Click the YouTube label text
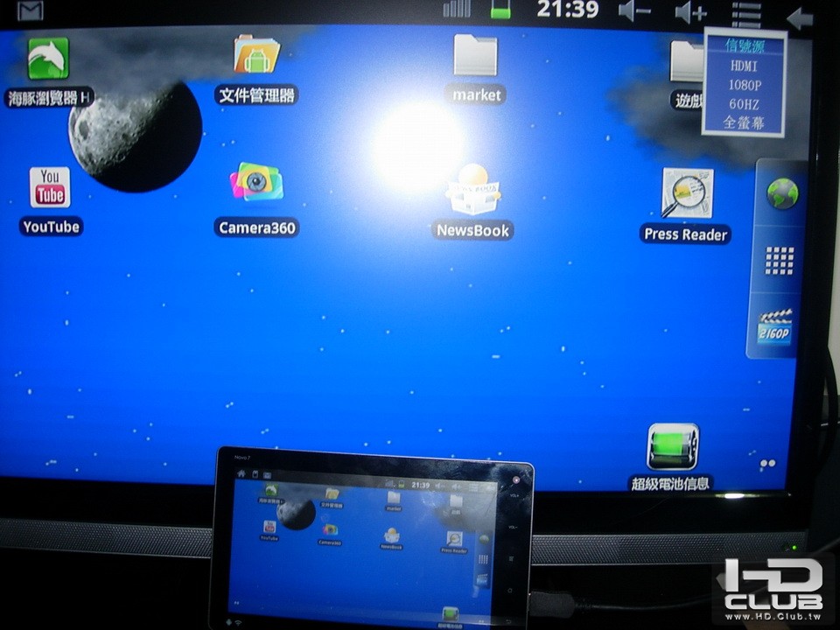840x630 pixels. [52, 227]
